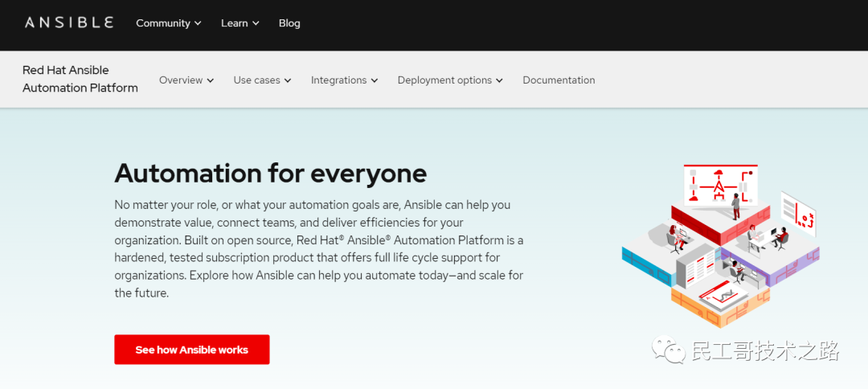Open the Integrations menu
Viewport: 868px width, 389px height.
(x=344, y=80)
